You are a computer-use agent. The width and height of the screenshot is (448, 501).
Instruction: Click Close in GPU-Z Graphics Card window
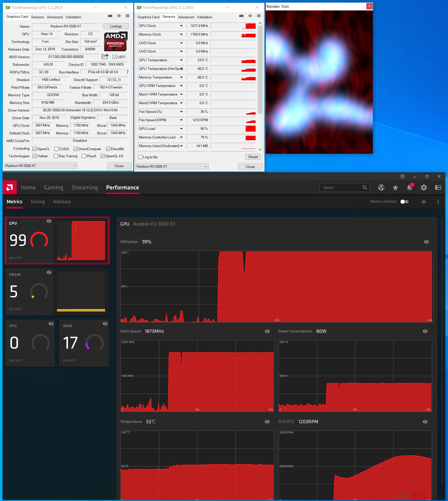119,166
